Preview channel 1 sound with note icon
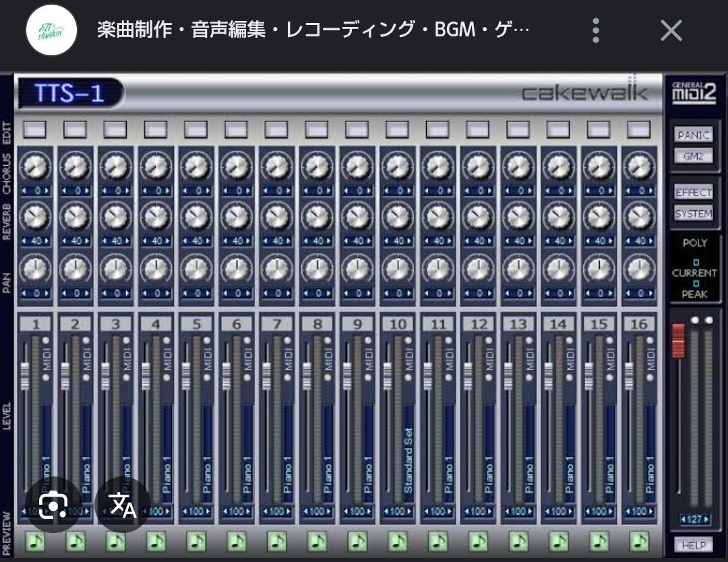The height and width of the screenshot is (562, 728). [35, 541]
